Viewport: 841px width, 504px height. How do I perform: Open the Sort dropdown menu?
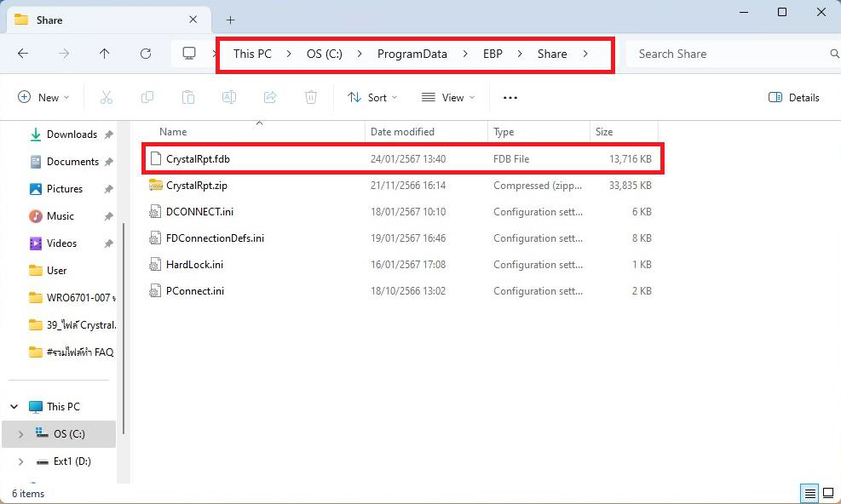click(372, 98)
